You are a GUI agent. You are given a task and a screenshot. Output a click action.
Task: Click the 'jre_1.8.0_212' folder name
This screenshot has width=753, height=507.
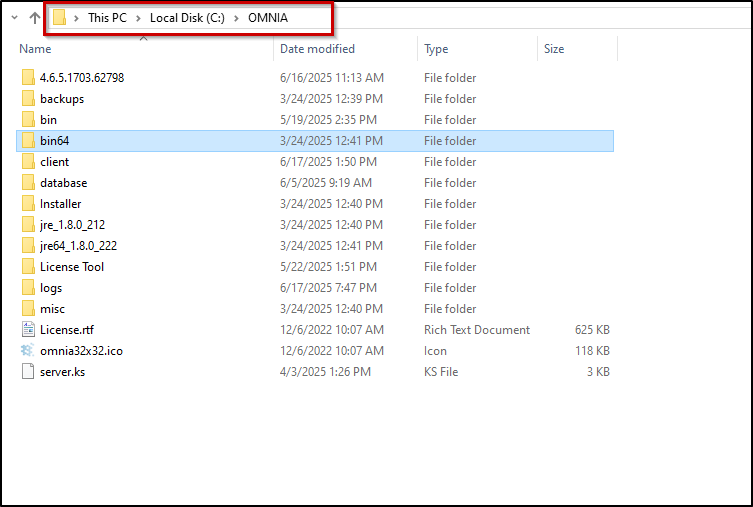[73, 225]
